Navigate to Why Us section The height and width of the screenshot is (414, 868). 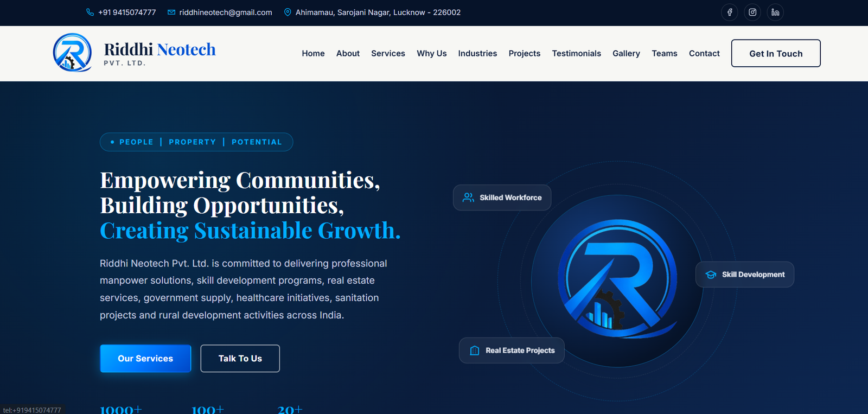pyautogui.click(x=432, y=53)
